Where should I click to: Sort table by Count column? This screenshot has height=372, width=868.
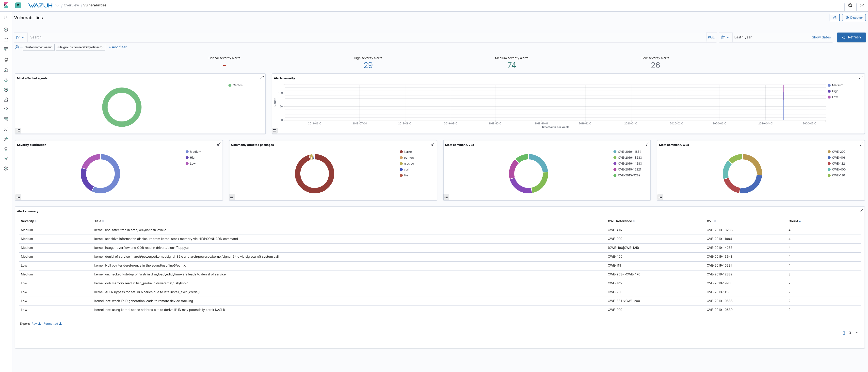(x=795, y=221)
